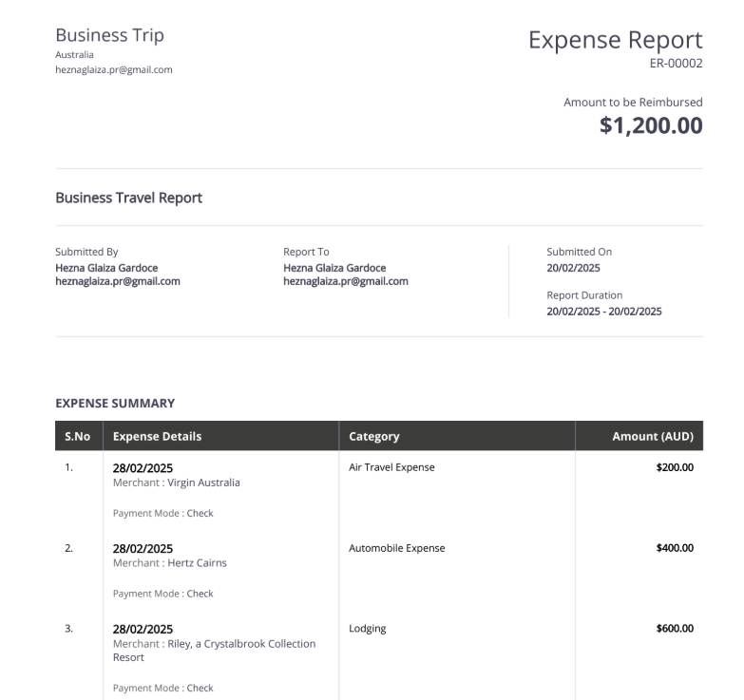Click the $1,200.00 reimbursement amount

pos(651,125)
